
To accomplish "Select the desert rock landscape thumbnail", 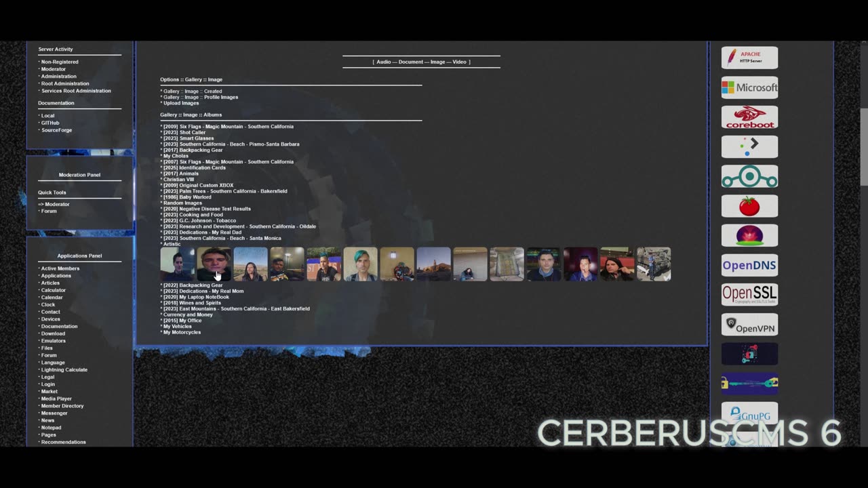I will click(x=434, y=264).
